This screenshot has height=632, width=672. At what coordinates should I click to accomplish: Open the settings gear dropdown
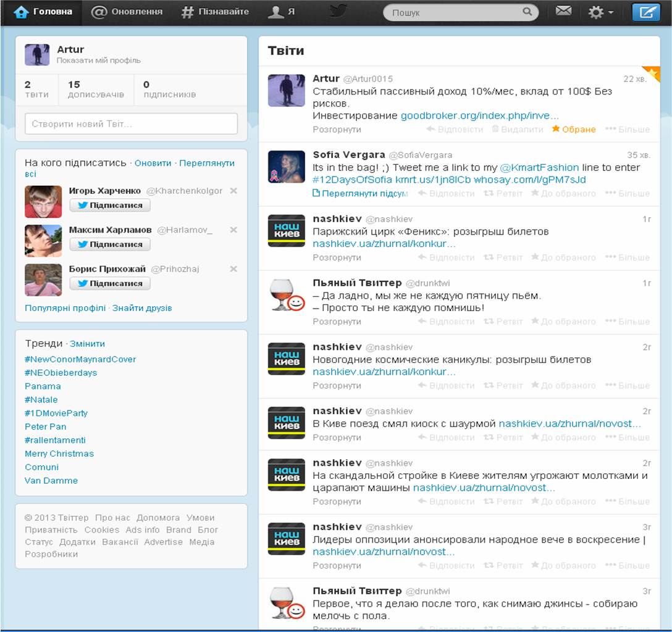600,12
